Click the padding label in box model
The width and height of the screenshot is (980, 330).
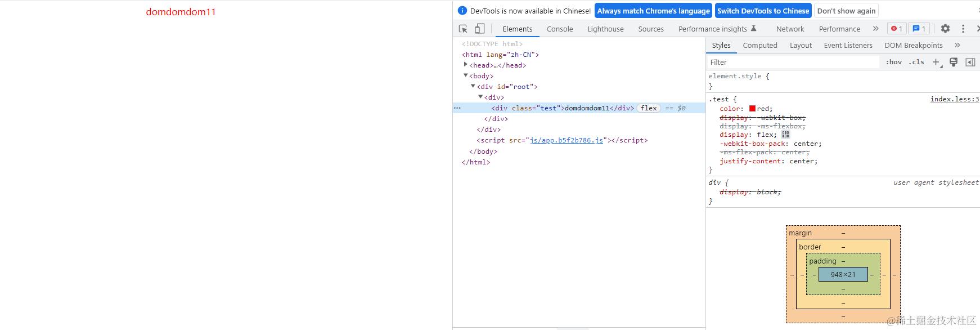click(x=822, y=261)
